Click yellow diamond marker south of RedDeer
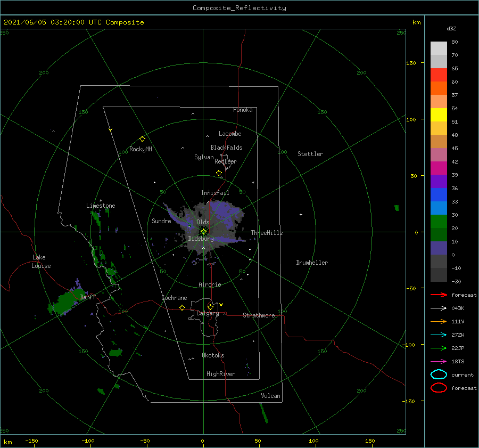This screenshot has width=479, height=448. coord(219,173)
